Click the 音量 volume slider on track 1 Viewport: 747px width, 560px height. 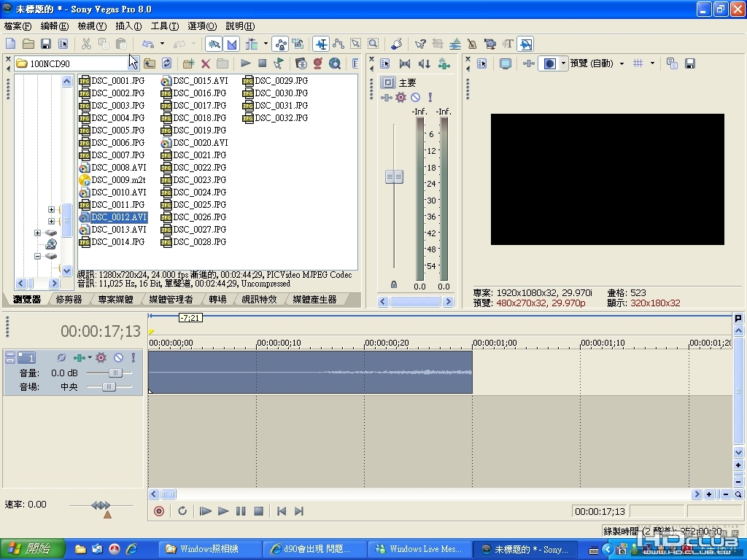pos(114,373)
